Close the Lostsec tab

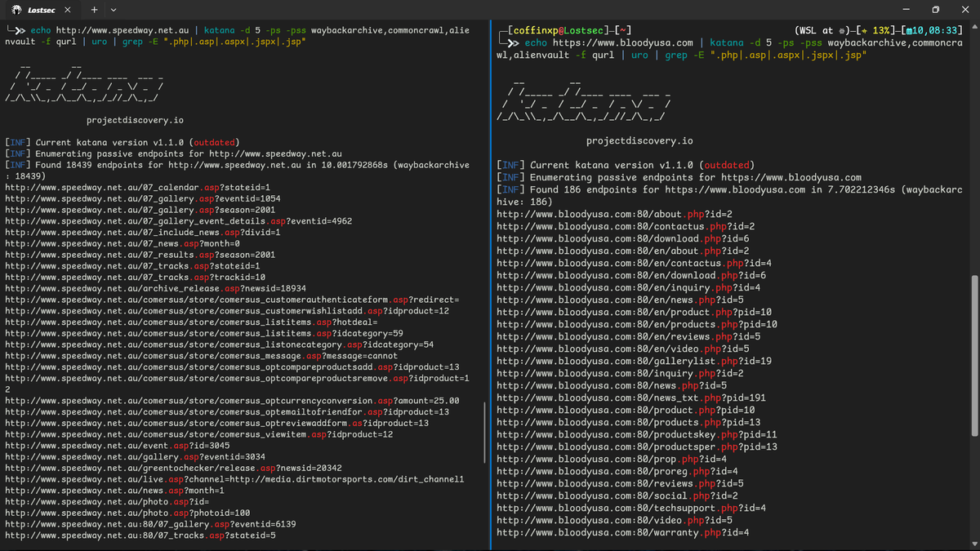67,10
